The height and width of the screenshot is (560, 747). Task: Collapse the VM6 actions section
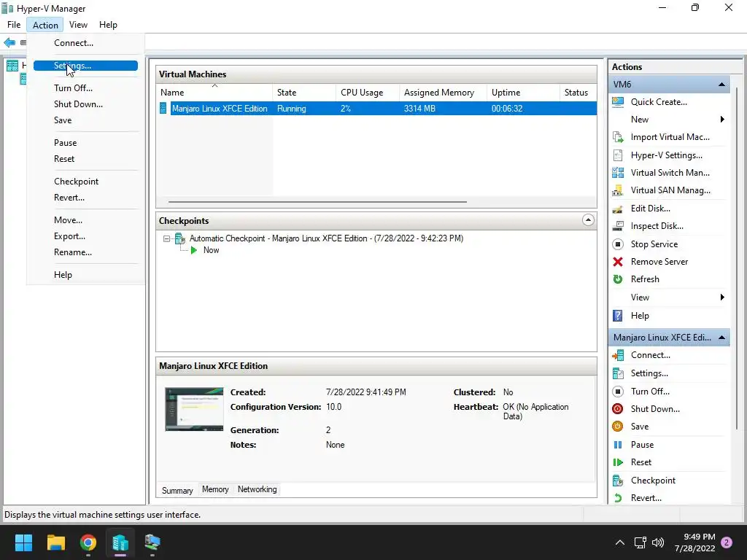pyautogui.click(x=721, y=85)
